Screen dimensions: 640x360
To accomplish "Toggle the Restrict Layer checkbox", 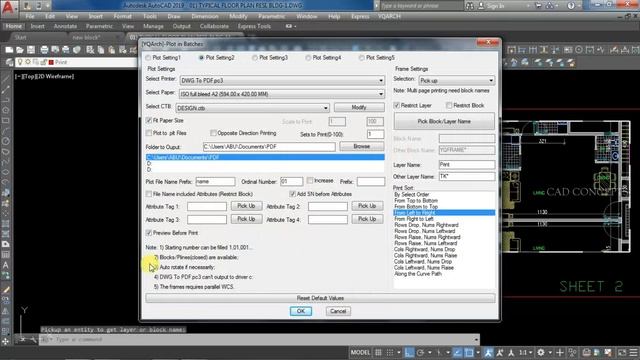I will click(396, 105).
